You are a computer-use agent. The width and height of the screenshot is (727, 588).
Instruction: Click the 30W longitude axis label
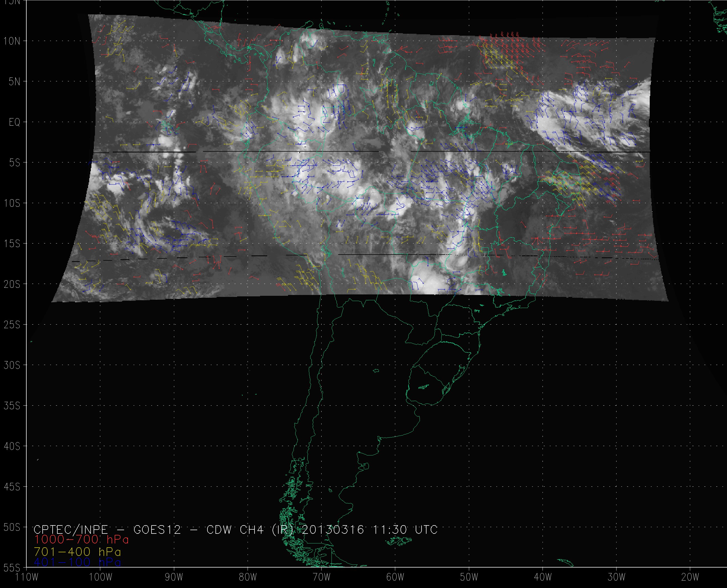(x=616, y=577)
